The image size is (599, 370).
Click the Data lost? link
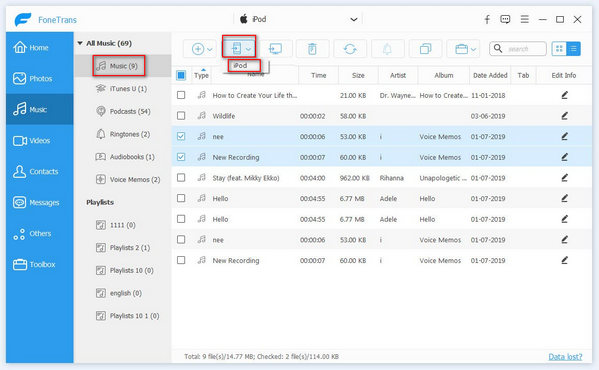565,357
